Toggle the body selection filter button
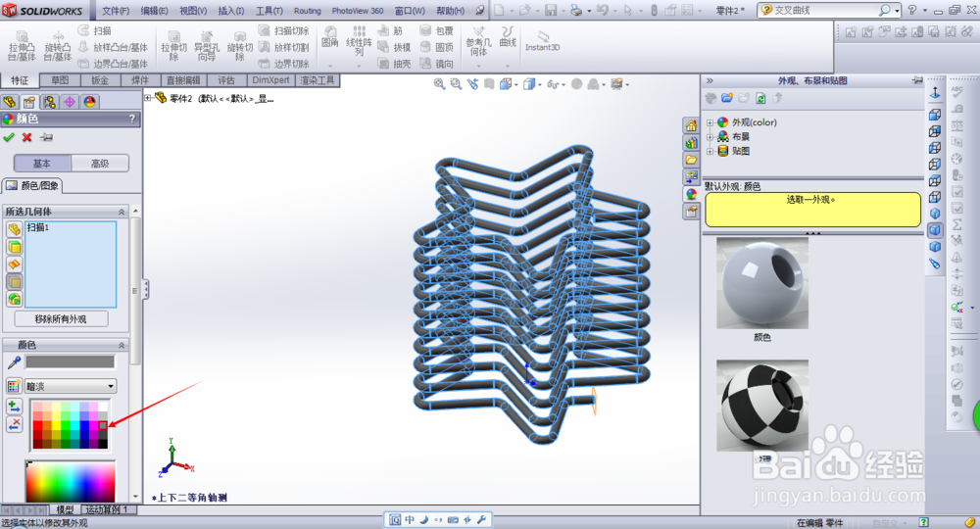Image resolution: width=980 pixels, height=529 pixels. pos(14,282)
